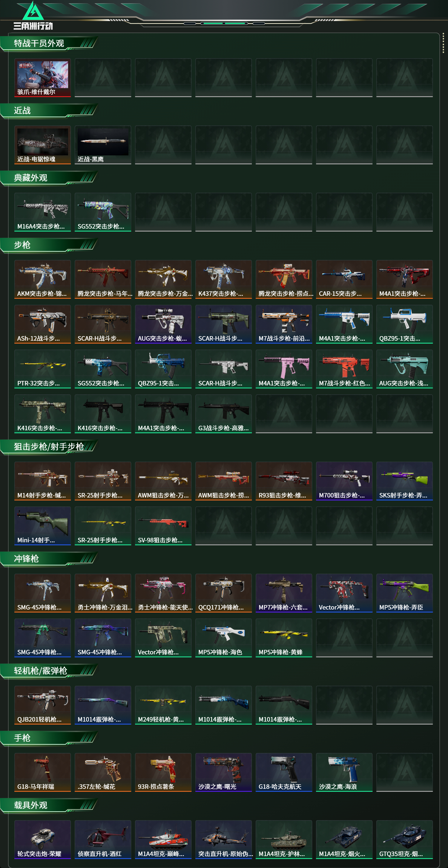The height and width of the screenshot is (868, 448).
Task: Click the 沙漠之鹰-曙光 pistol skin
Action: [223, 772]
